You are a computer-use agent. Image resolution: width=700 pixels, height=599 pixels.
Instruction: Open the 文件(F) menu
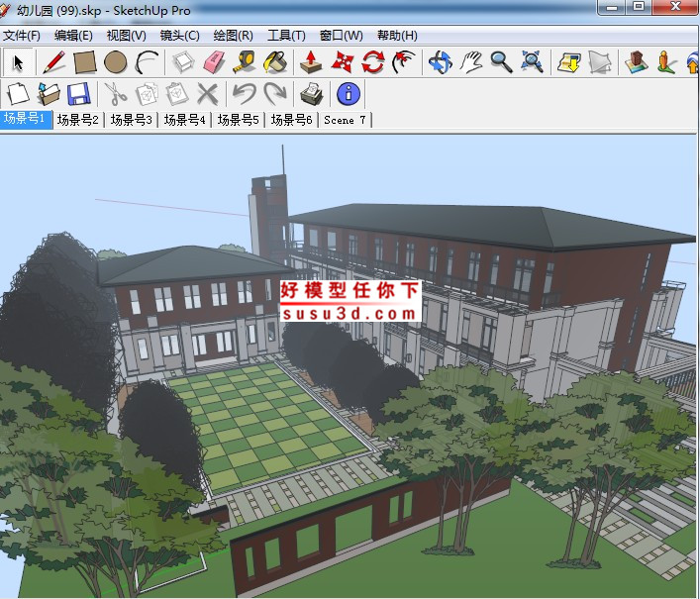(x=21, y=36)
